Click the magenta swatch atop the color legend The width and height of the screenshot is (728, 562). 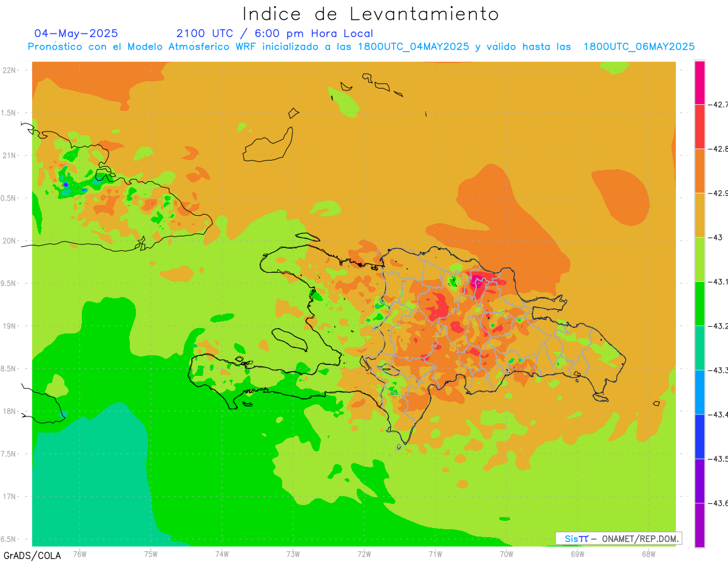click(x=699, y=82)
